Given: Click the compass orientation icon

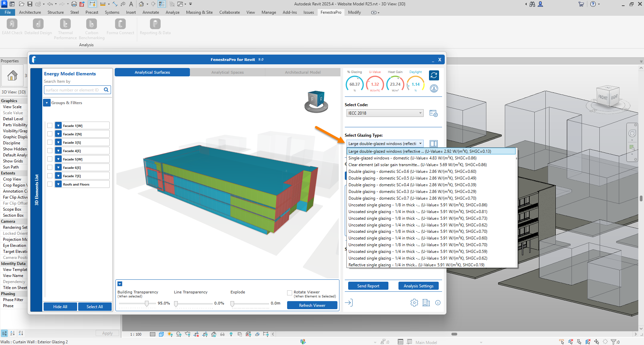Looking at the screenshot, I should 434,88.
